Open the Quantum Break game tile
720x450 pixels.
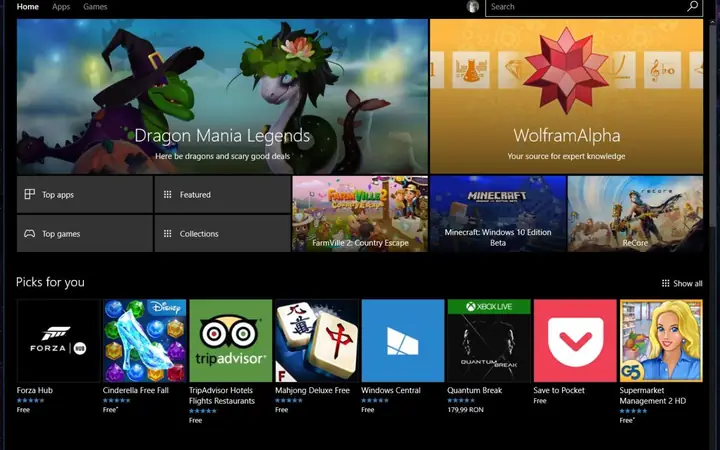[488, 340]
